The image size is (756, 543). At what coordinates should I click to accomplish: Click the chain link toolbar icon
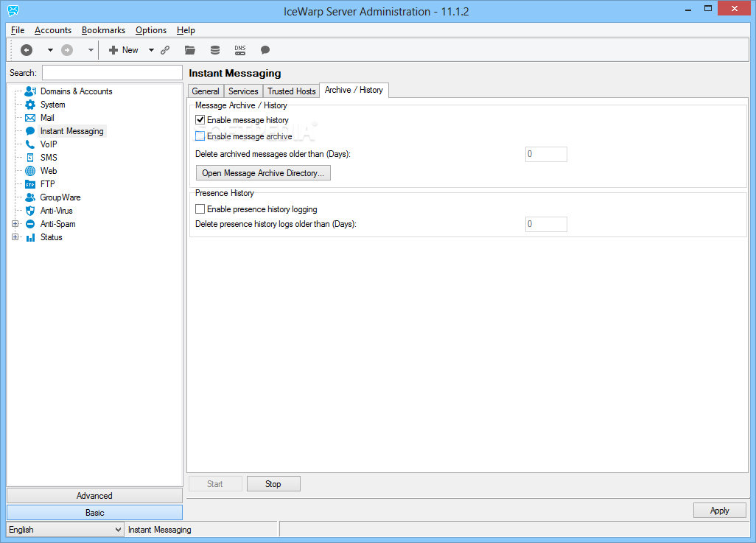[165, 49]
